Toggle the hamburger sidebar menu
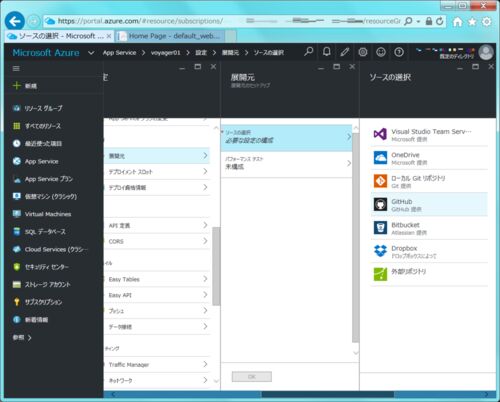 coord(16,69)
